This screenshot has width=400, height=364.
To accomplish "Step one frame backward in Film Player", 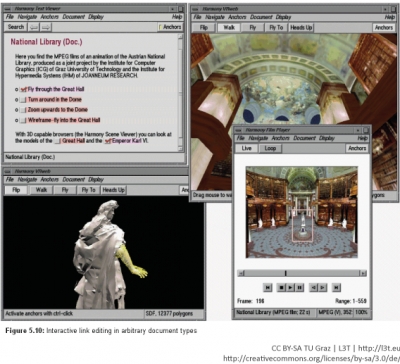I will point(313,287).
